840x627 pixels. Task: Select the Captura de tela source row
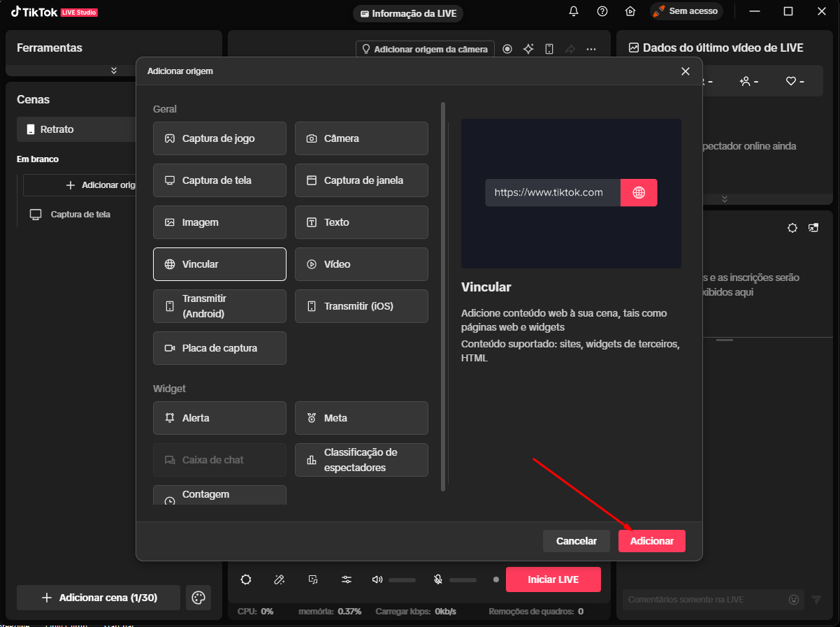point(79,215)
